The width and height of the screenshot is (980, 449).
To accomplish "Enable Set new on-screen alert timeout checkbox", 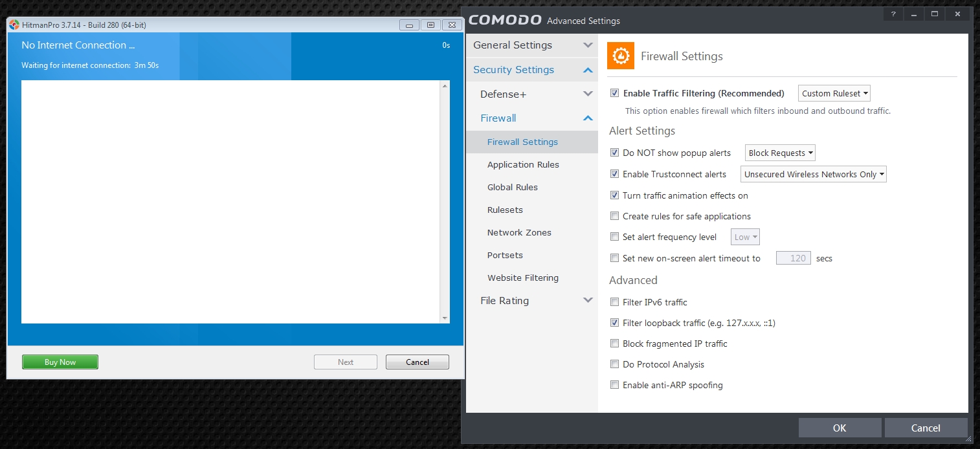I will (x=615, y=258).
